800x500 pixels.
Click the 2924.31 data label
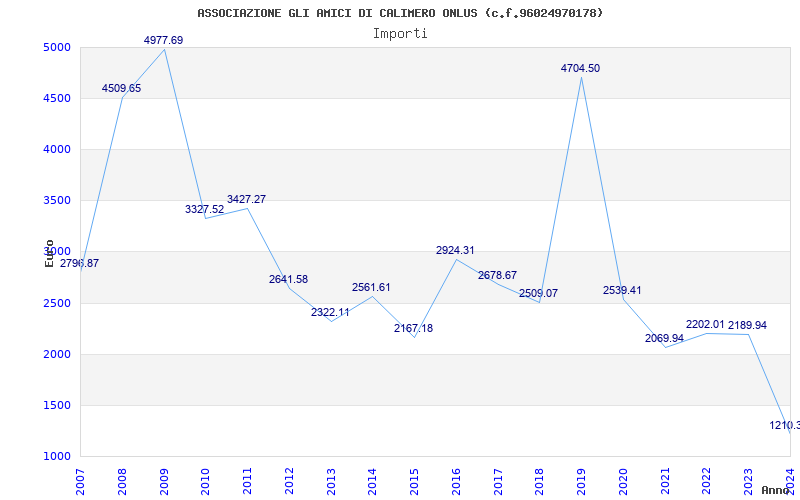pos(455,251)
